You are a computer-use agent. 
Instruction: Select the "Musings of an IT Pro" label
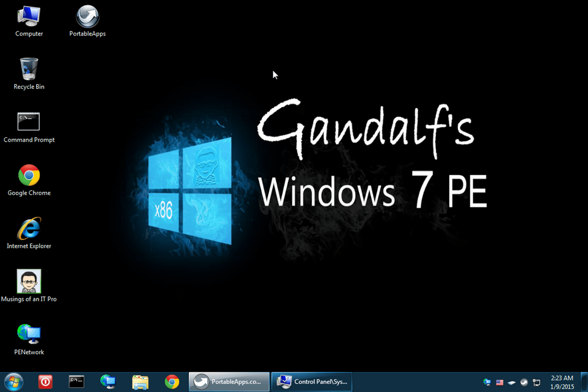pos(29,299)
